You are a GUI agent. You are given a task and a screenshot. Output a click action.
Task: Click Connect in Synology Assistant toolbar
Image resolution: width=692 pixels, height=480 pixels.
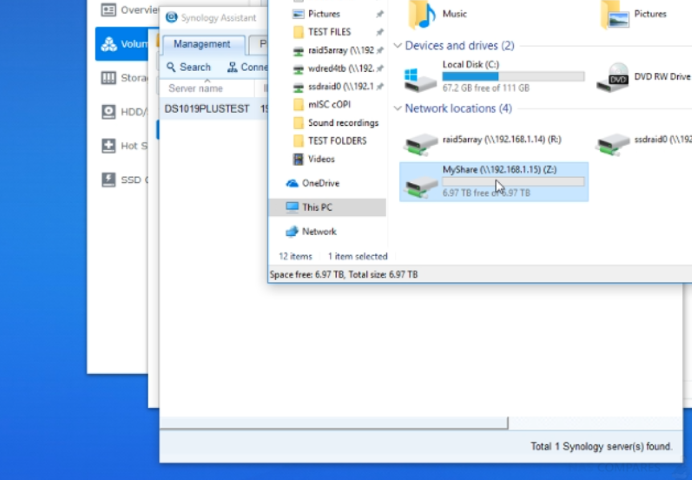coord(247,67)
